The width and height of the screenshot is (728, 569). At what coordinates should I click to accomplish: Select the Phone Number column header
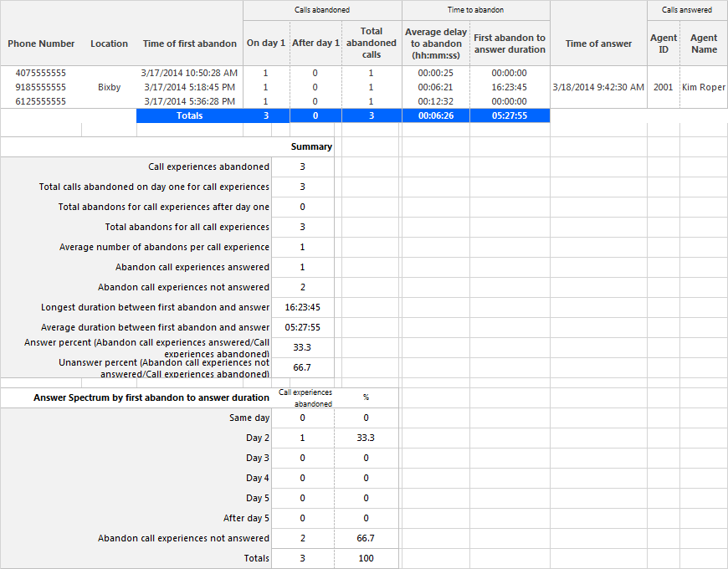tap(41, 44)
